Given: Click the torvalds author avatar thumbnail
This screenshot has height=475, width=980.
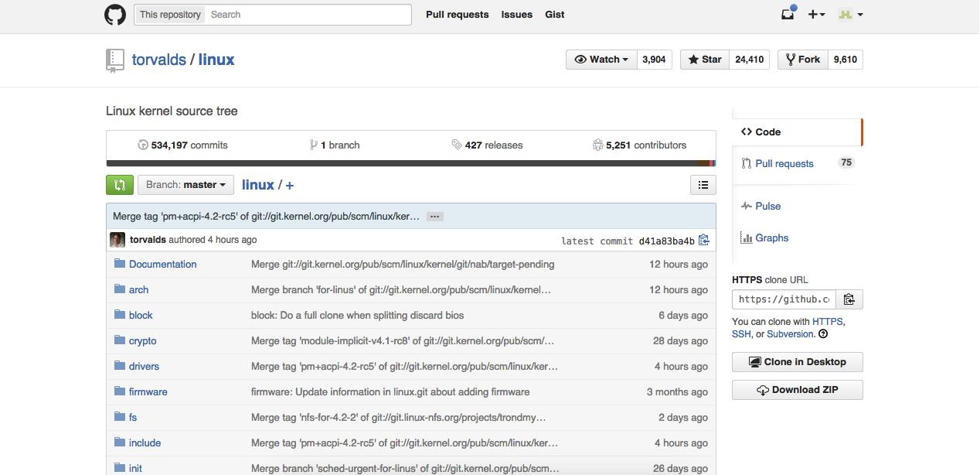Looking at the screenshot, I should click(117, 240).
